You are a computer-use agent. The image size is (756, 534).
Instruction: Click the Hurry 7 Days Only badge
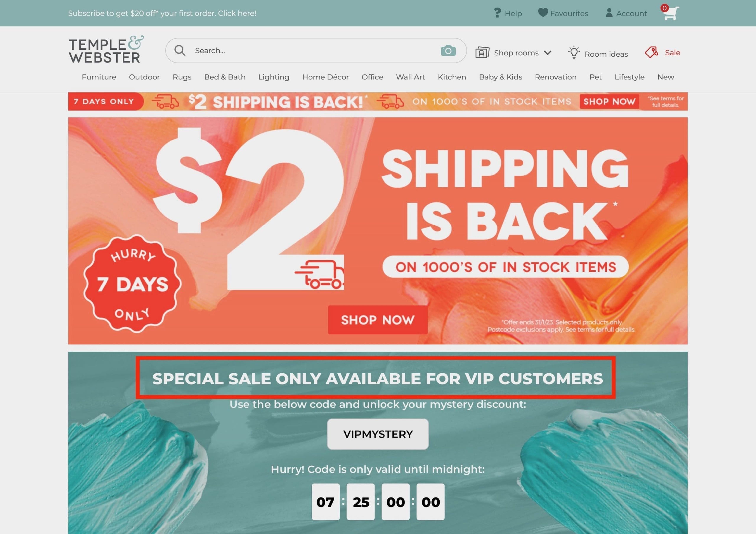point(132,284)
